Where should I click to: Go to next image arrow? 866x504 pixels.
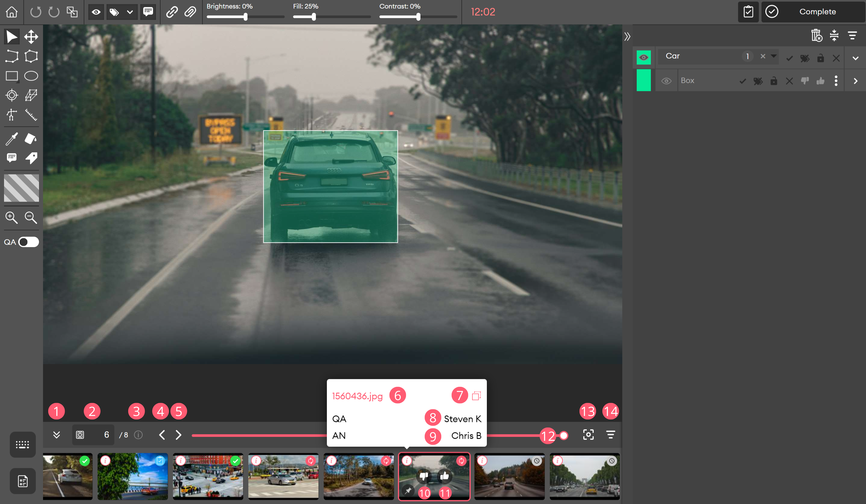178,435
